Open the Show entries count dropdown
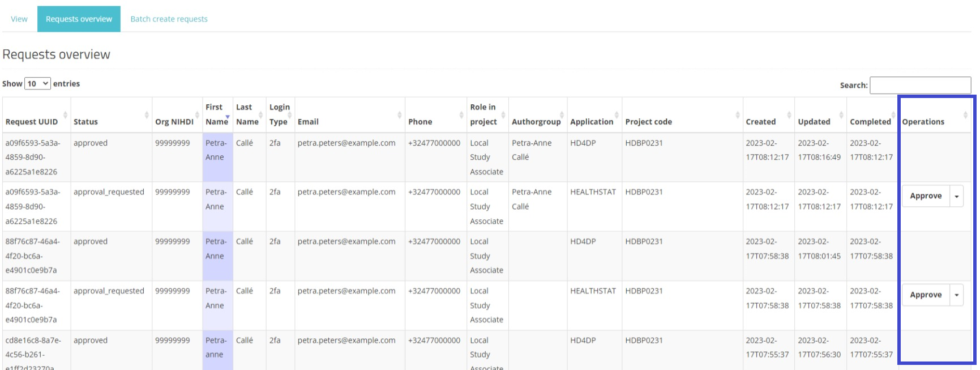 coord(38,84)
